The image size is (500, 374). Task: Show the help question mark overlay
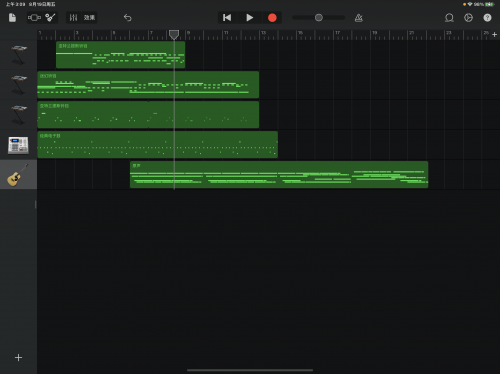pyautogui.click(x=487, y=18)
